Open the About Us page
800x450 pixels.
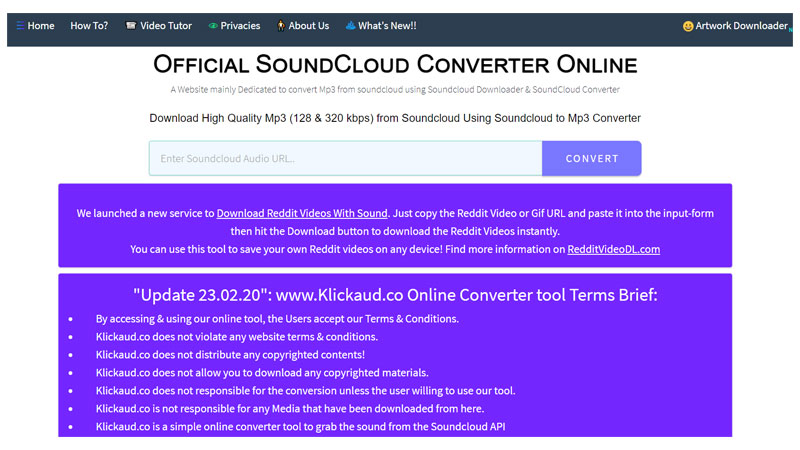coord(309,26)
